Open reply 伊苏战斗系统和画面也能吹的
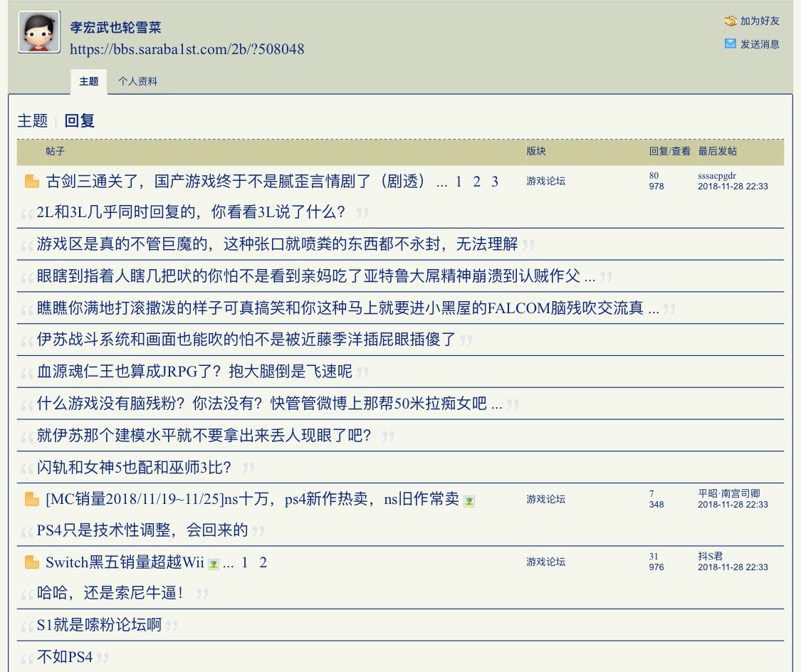Image resolution: width=801 pixels, height=672 pixels. [x=246, y=339]
